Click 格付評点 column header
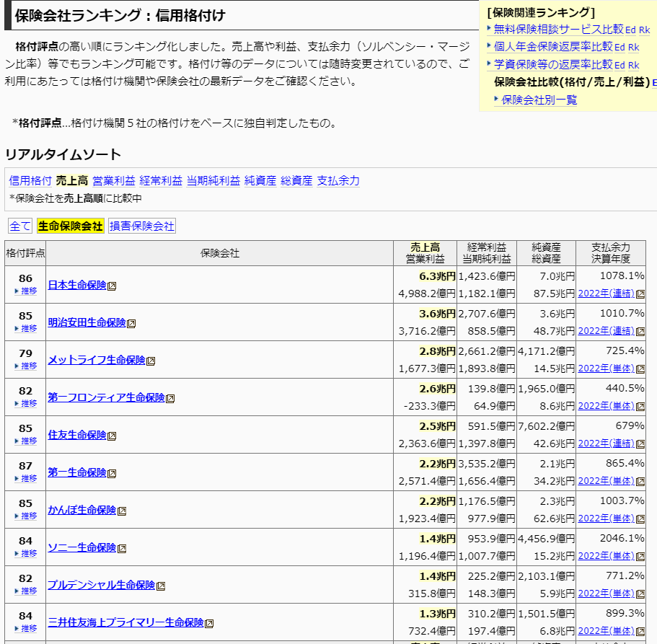The width and height of the screenshot is (657, 644). point(25,253)
